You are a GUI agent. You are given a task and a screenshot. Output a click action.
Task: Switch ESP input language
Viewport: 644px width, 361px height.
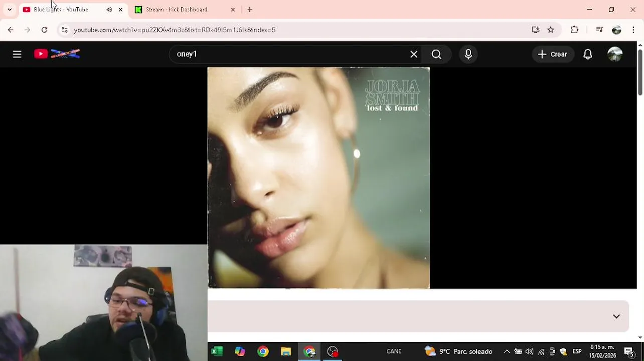coord(577,351)
